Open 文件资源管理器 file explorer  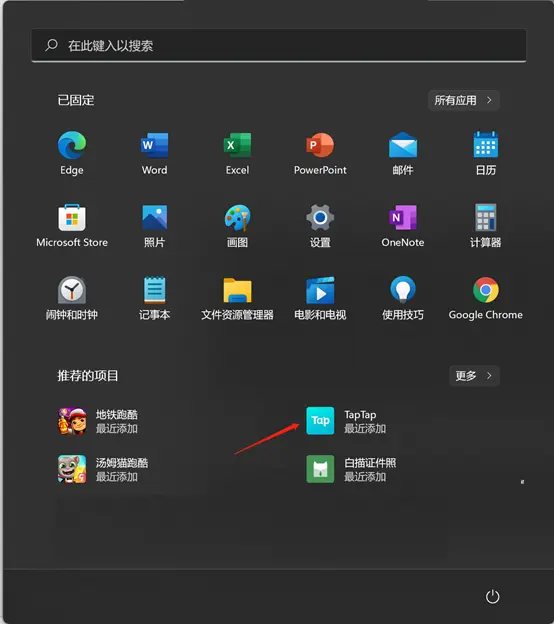237,298
